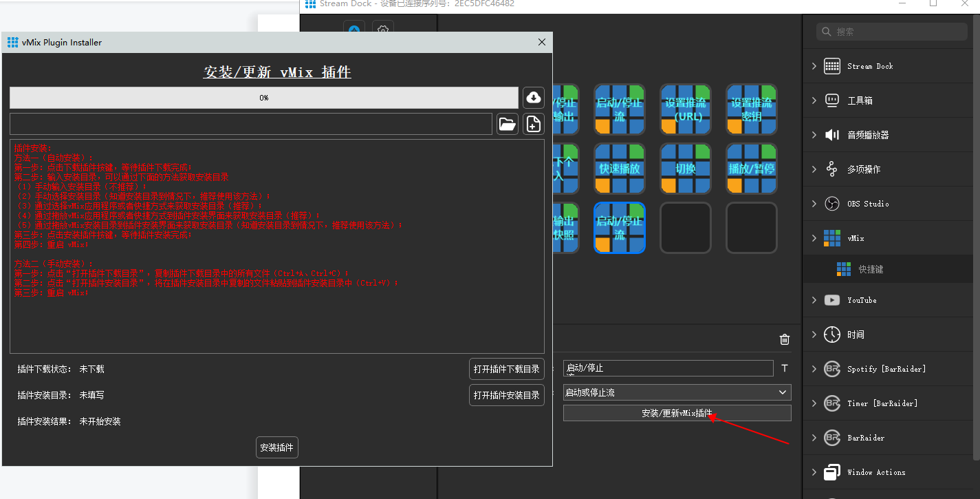This screenshot has height=499, width=980.
Task: Expand the Spotify [BarRaider] chevron
Action: 814,369
